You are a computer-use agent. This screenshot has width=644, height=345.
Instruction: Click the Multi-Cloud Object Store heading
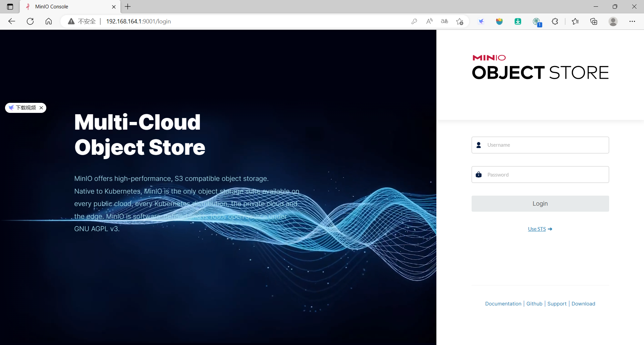140,135
